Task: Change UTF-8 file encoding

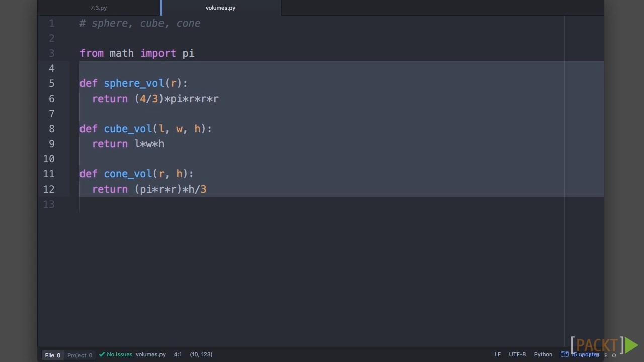Action: coord(517,354)
